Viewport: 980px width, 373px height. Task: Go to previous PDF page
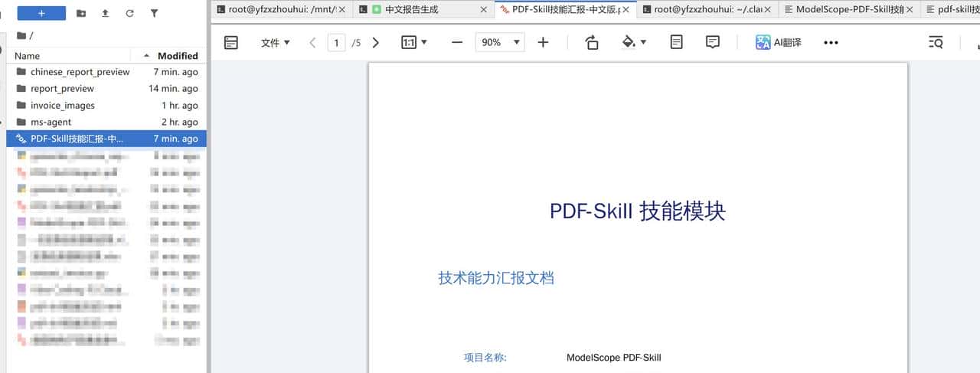(x=312, y=43)
